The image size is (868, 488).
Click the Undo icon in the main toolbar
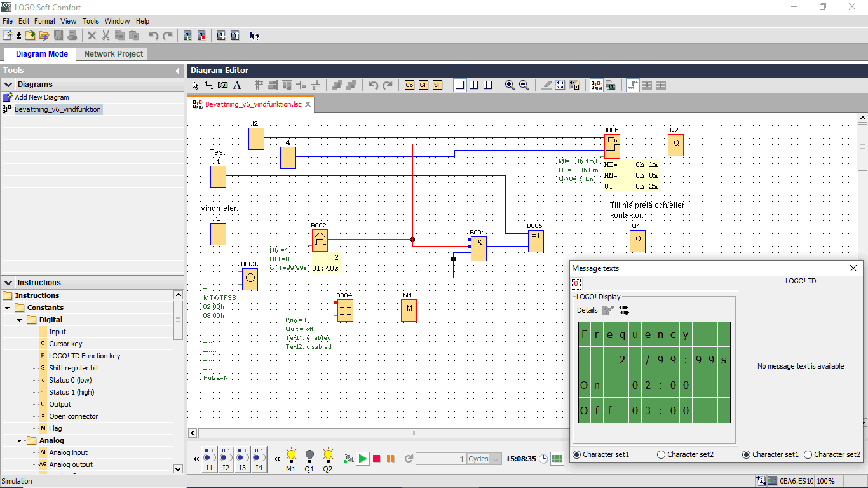point(154,36)
